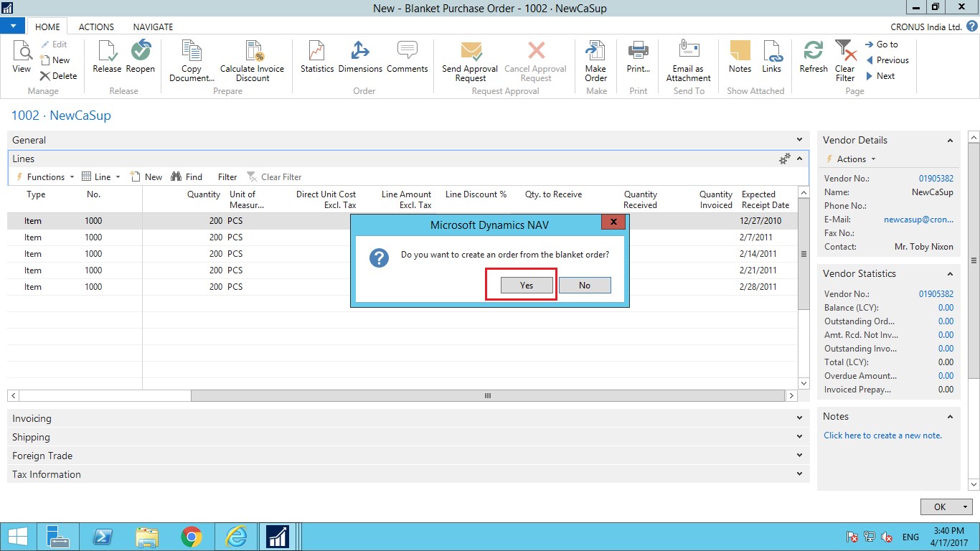Select line with receipt date 2/7/2011
This screenshot has height=551, width=980.
(402, 237)
